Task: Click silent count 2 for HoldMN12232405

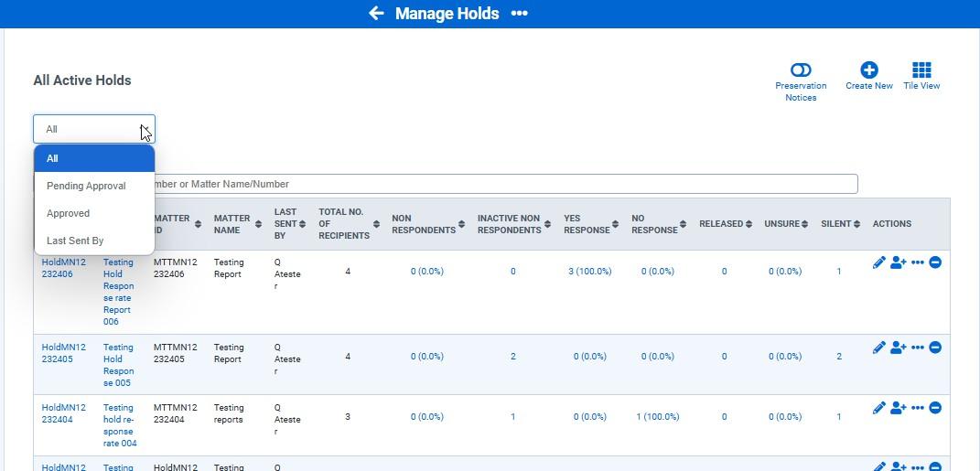Action: (x=839, y=357)
